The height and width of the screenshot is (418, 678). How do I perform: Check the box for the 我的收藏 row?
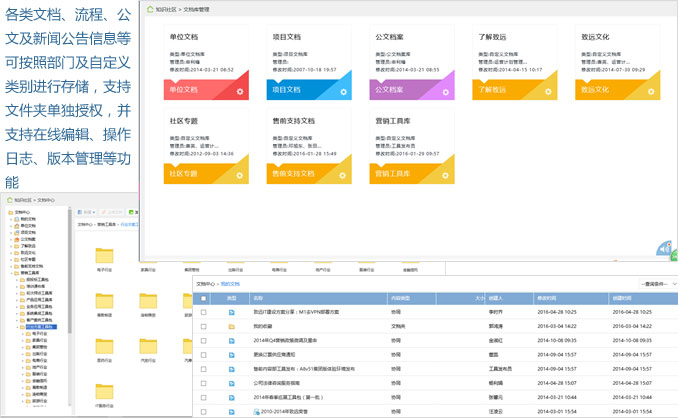[204, 326]
